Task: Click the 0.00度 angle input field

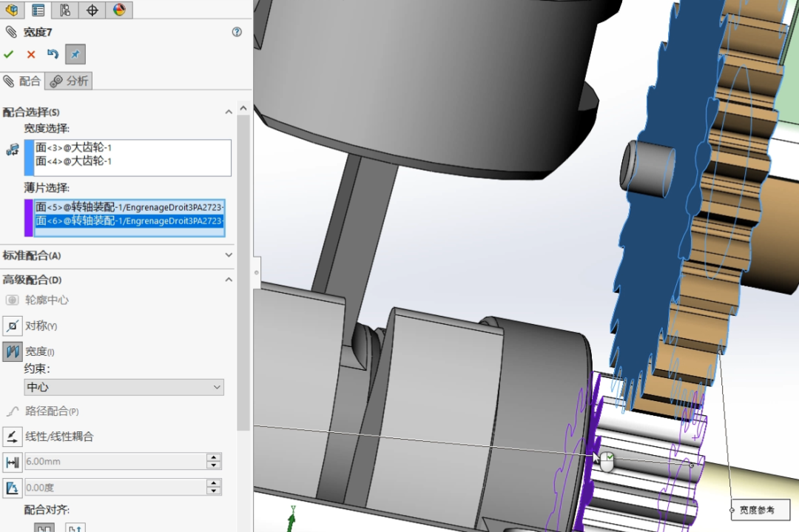Action: 115,488
